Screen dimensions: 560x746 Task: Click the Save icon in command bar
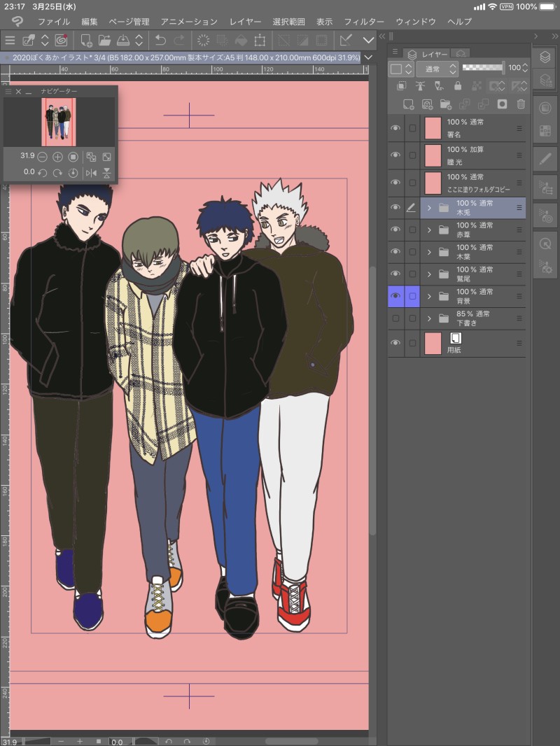[122, 41]
